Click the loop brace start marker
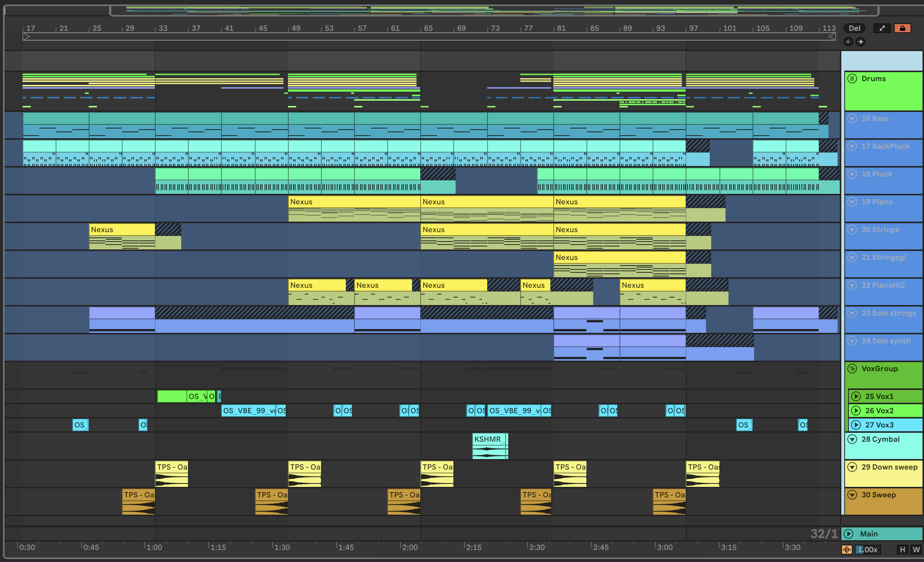The width and height of the screenshot is (924, 562). (26, 36)
